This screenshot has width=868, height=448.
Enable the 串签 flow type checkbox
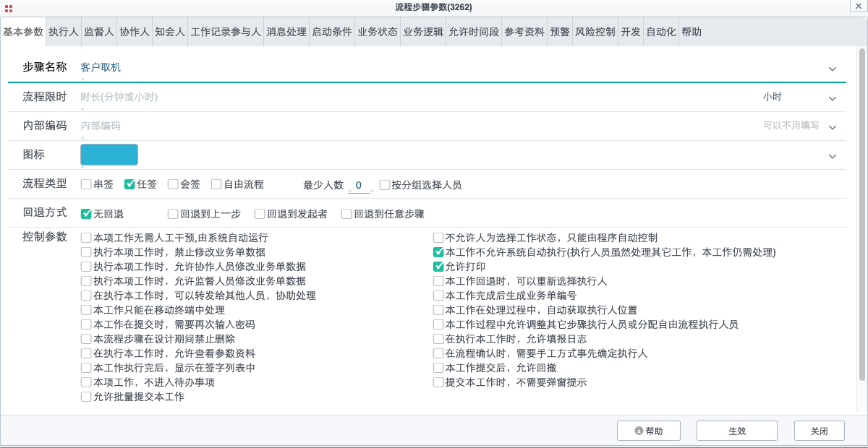coord(86,184)
